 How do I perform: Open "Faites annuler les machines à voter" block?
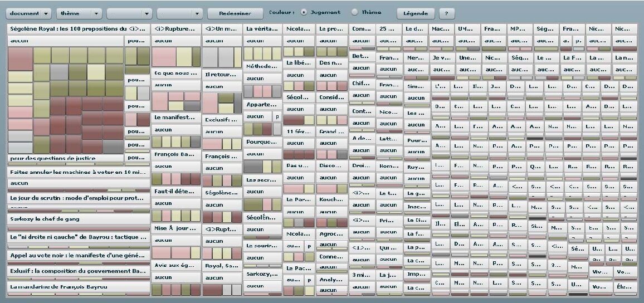click(x=79, y=173)
